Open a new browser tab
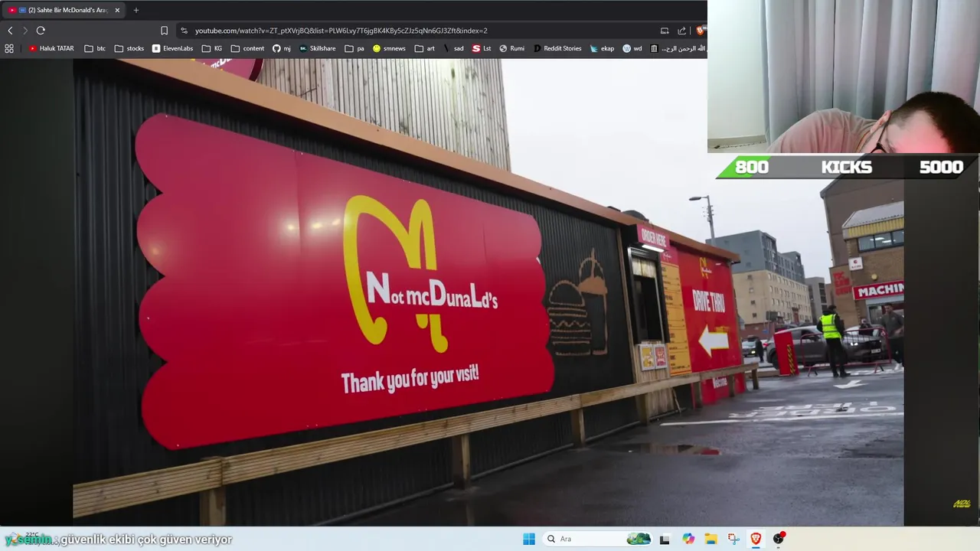This screenshot has width=980, height=551. [x=136, y=10]
